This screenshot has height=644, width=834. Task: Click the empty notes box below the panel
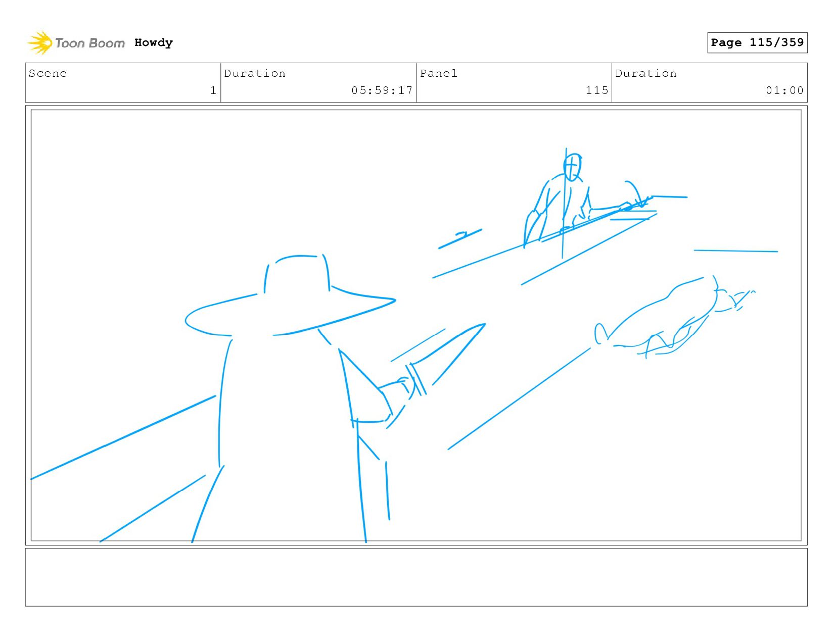click(x=416, y=577)
